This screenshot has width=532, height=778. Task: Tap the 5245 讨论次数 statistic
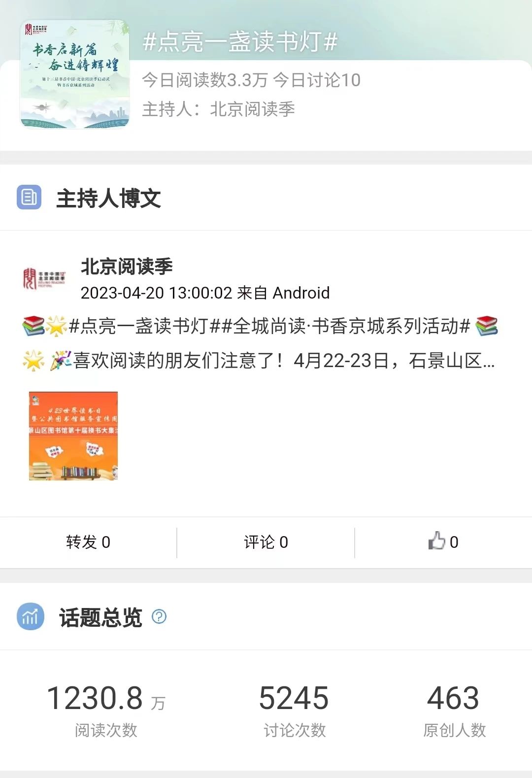(x=294, y=710)
